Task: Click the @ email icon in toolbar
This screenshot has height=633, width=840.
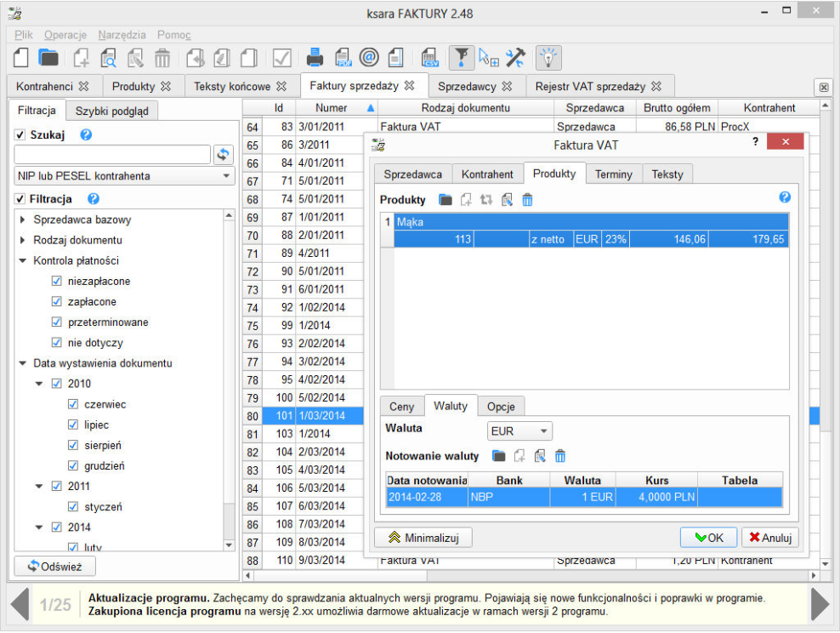Action: coord(369,57)
